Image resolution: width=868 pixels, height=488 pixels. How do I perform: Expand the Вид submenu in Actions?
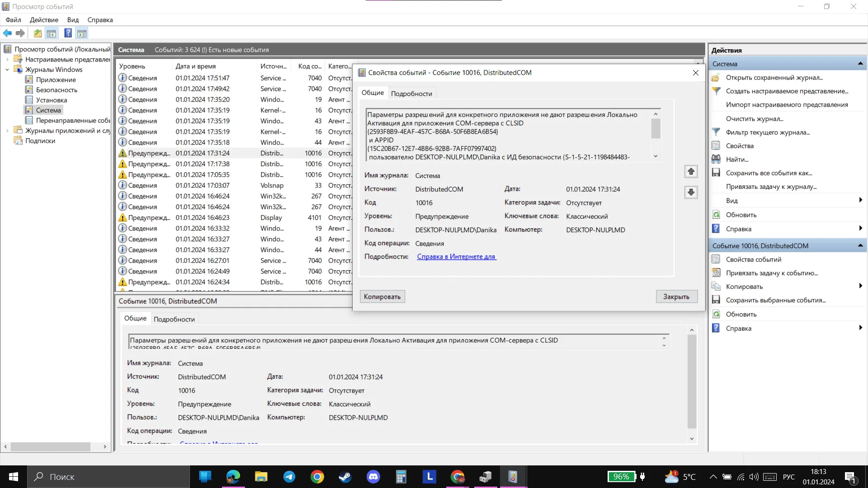click(860, 200)
